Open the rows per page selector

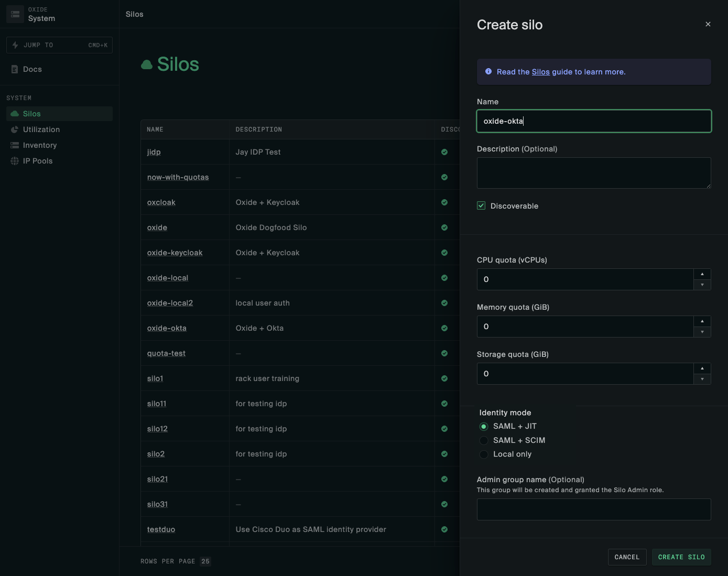click(x=205, y=561)
